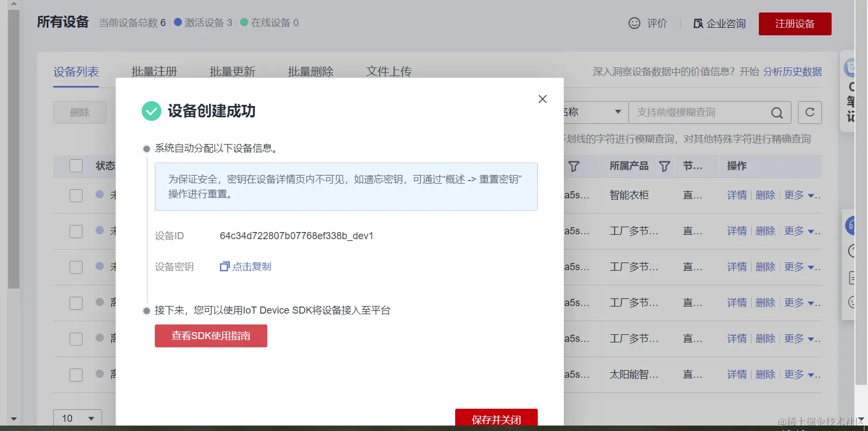This screenshot has width=868, height=431.
Task: Click 查看SDK使用指南 button
Action: click(x=211, y=336)
